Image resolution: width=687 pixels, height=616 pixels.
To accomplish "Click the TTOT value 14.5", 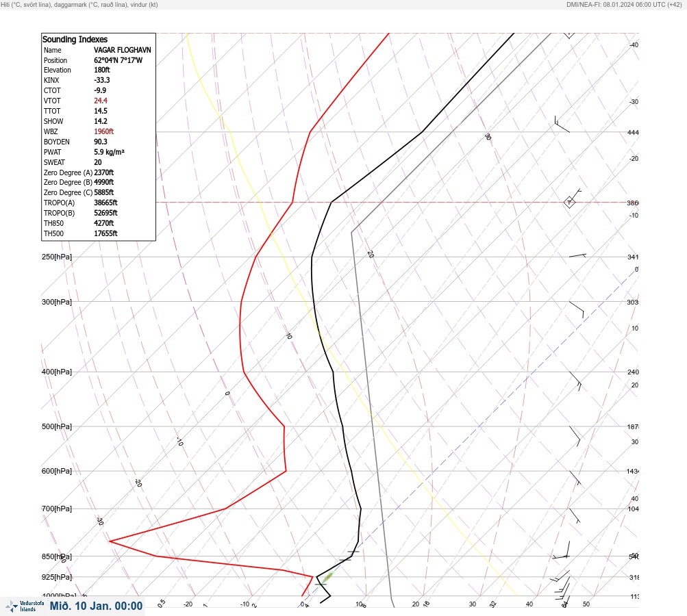I will click(100, 111).
